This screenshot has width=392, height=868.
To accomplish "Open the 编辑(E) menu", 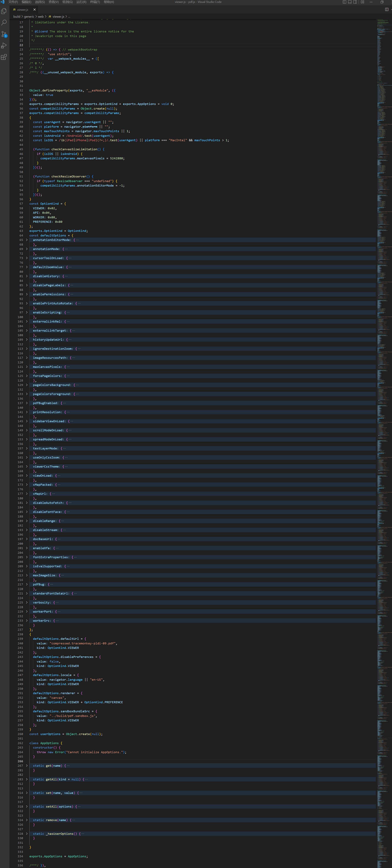I will pos(27,2).
